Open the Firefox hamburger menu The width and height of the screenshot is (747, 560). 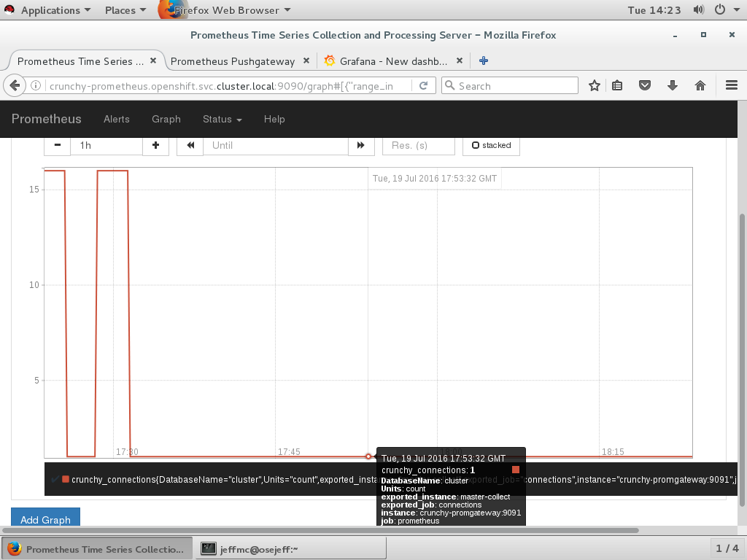[x=732, y=86]
